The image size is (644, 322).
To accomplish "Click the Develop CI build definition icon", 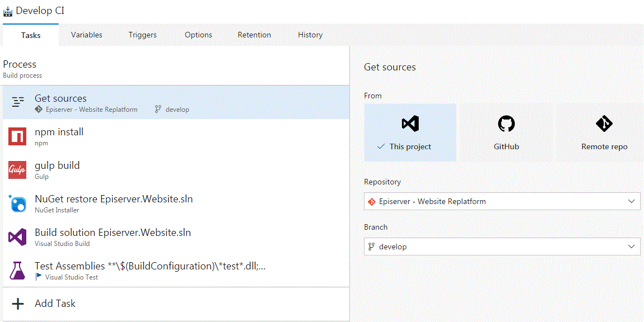I will coord(8,10).
